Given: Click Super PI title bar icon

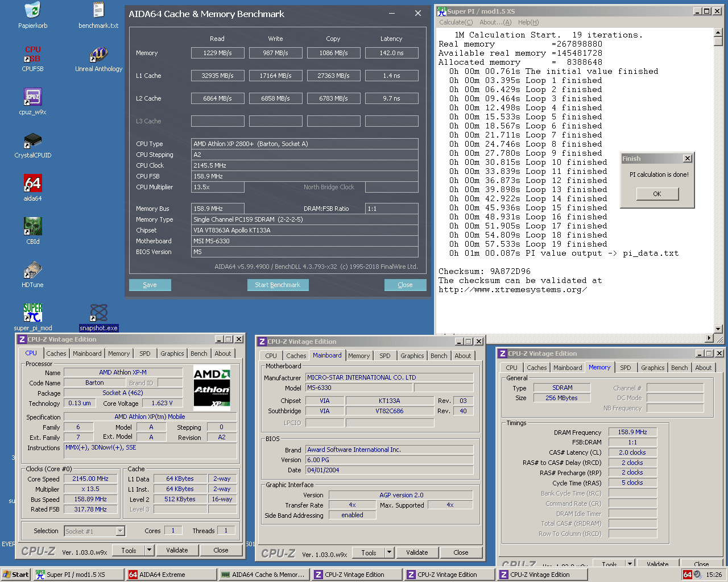Looking at the screenshot, I should coord(441,11).
